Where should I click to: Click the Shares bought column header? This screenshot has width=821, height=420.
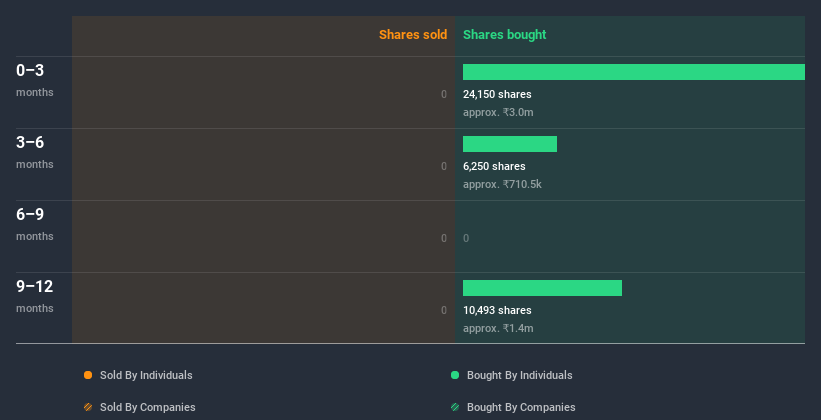pyautogui.click(x=505, y=35)
